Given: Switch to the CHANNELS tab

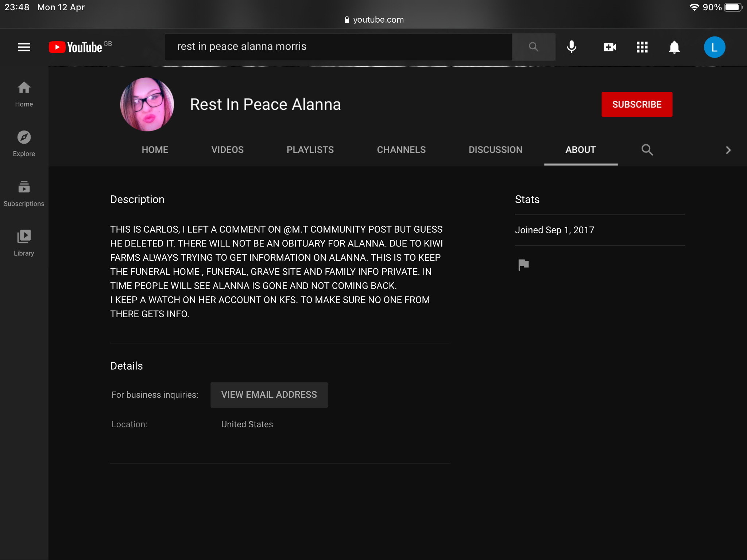Looking at the screenshot, I should (x=401, y=150).
